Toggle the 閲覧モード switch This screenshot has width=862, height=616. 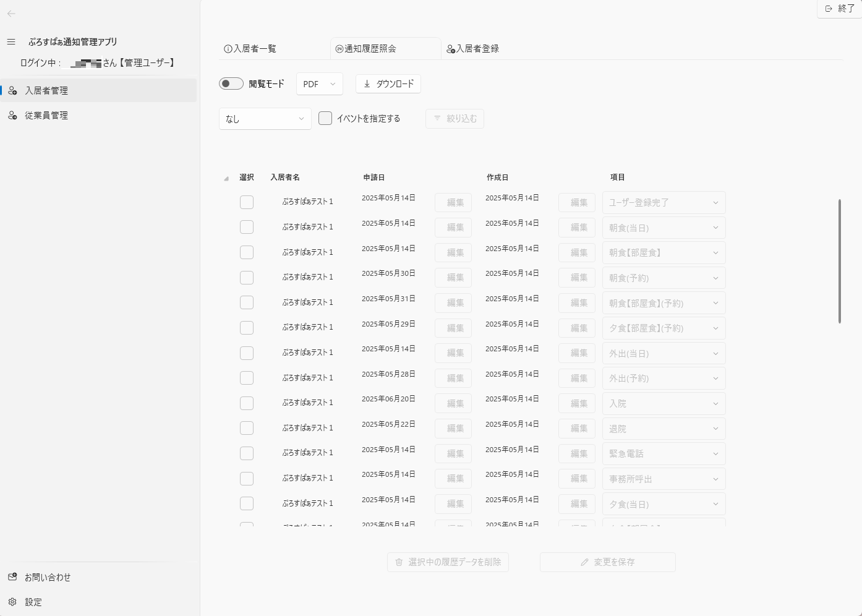[231, 84]
